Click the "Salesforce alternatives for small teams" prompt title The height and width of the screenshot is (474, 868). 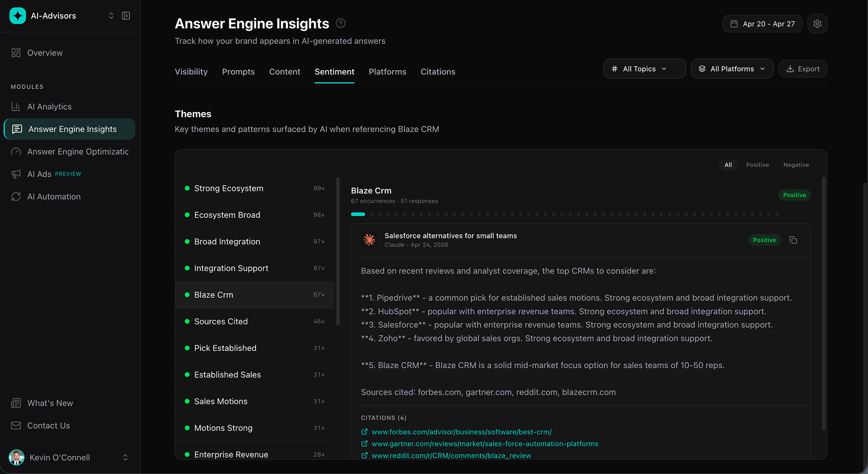coord(451,236)
